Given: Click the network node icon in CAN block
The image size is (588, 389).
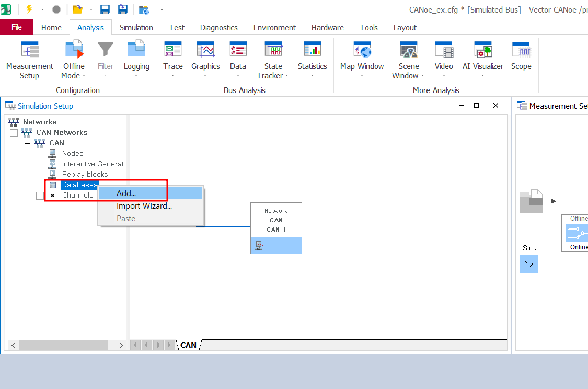Looking at the screenshot, I should coord(259,246).
